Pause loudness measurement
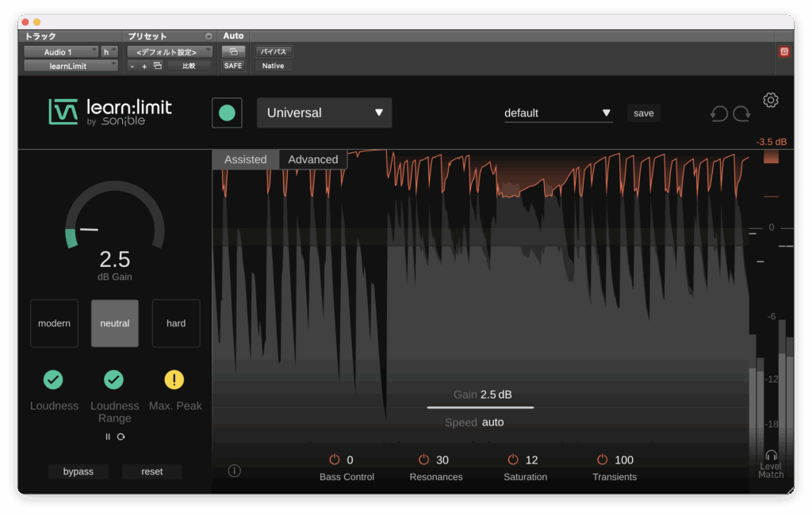This screenshot has width=812, height=515. click(108, 437)
